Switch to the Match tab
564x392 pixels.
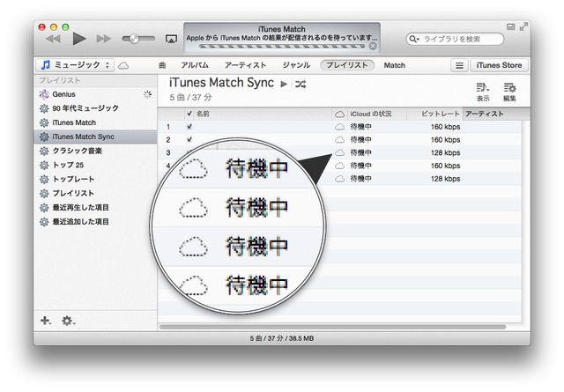(394, 65)
